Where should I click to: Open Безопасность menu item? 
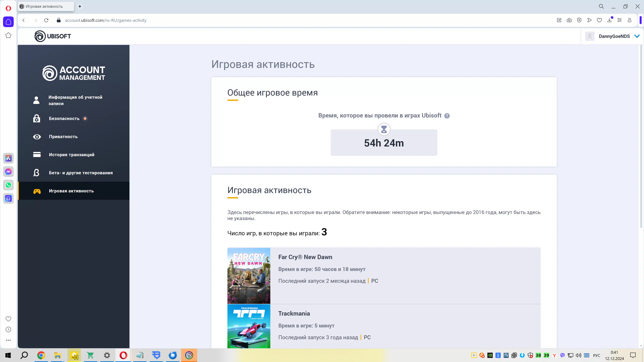pos(74,118)
